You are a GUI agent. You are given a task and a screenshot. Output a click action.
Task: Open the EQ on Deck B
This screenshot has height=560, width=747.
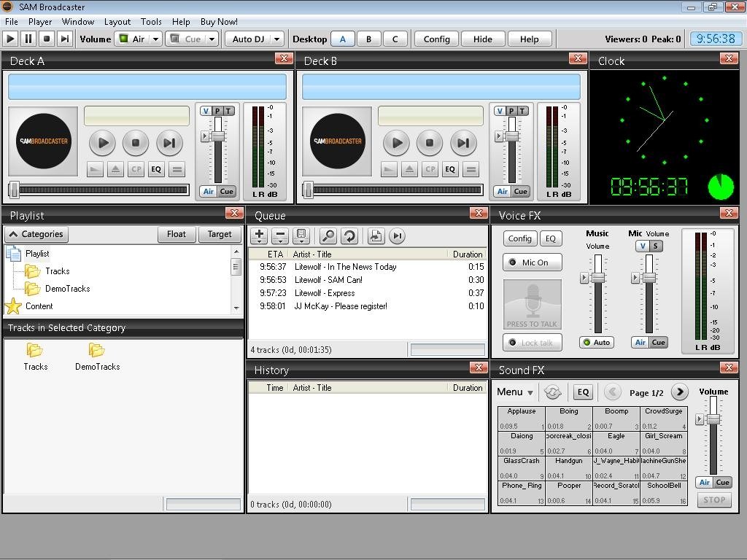click(x=449, y=169)
